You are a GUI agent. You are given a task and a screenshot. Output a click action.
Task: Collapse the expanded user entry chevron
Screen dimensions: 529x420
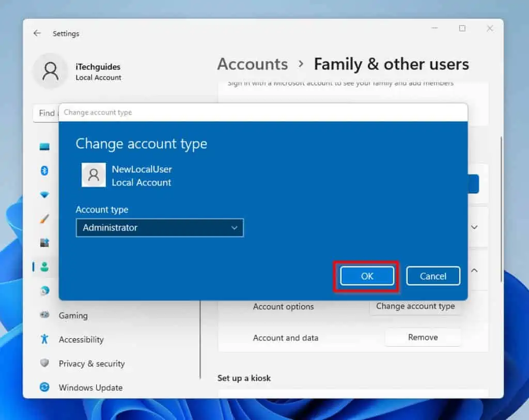pyautogui.click(x=474, y=270)
